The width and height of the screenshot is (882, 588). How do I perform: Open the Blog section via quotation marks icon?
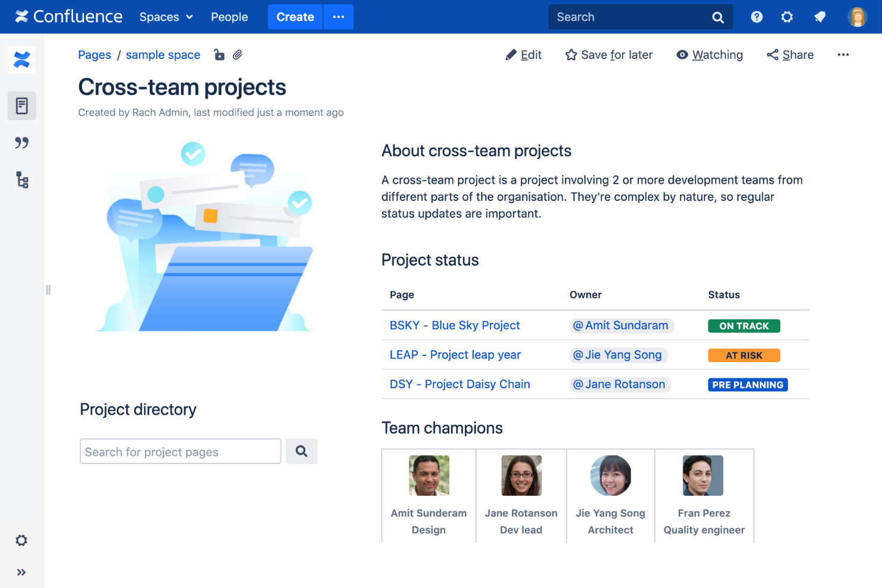point(21,142)
